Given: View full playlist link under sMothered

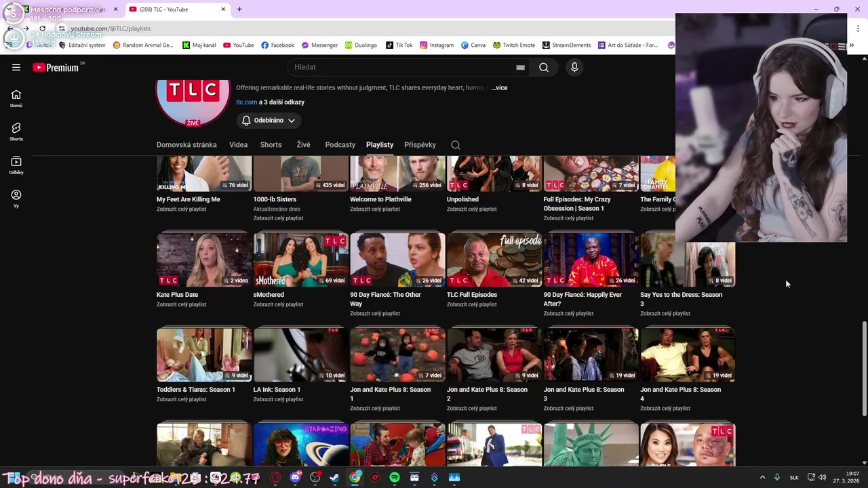Looking at the screenshot, I should click(x=278, y=304).
